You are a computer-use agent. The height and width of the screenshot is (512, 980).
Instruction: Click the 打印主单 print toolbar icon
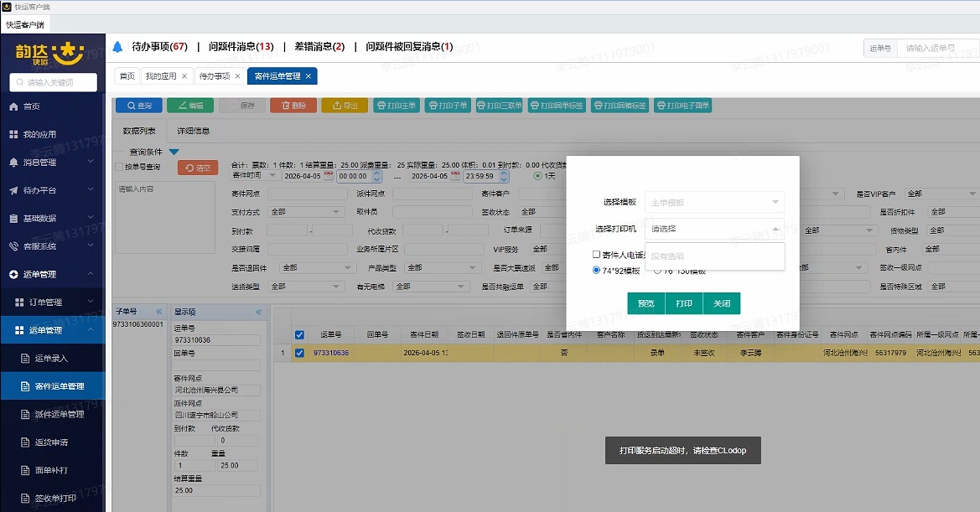[396, 105]
